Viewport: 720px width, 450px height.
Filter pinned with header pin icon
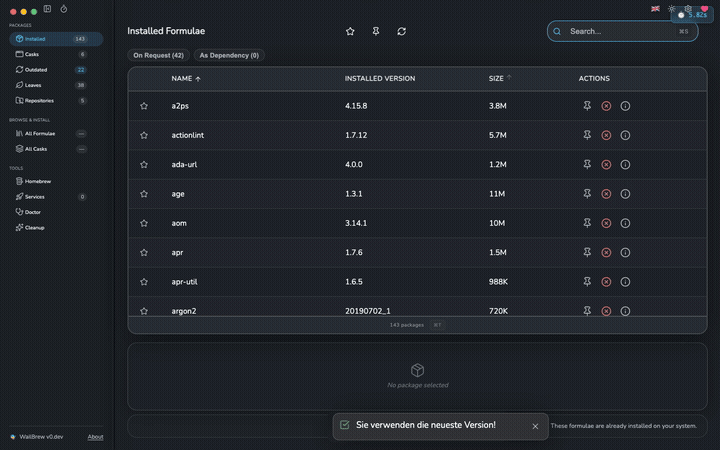point(376,31)
